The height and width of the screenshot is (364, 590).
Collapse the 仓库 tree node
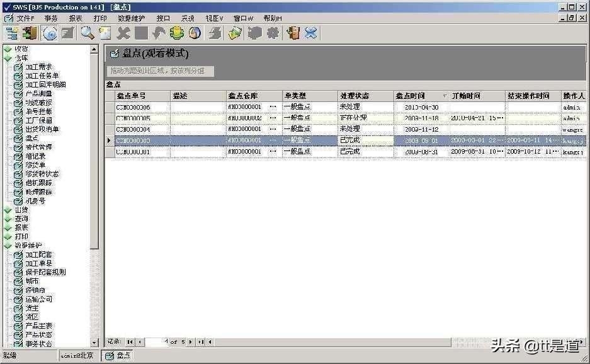(8, 58)
